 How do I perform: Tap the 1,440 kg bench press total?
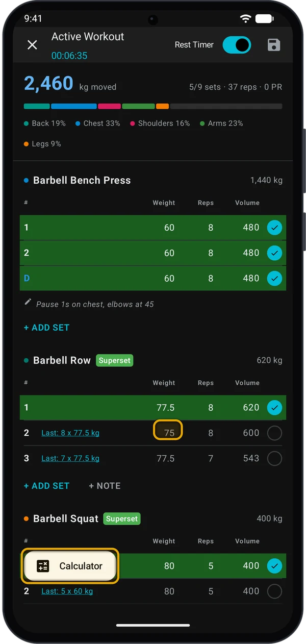pos(266,181)
